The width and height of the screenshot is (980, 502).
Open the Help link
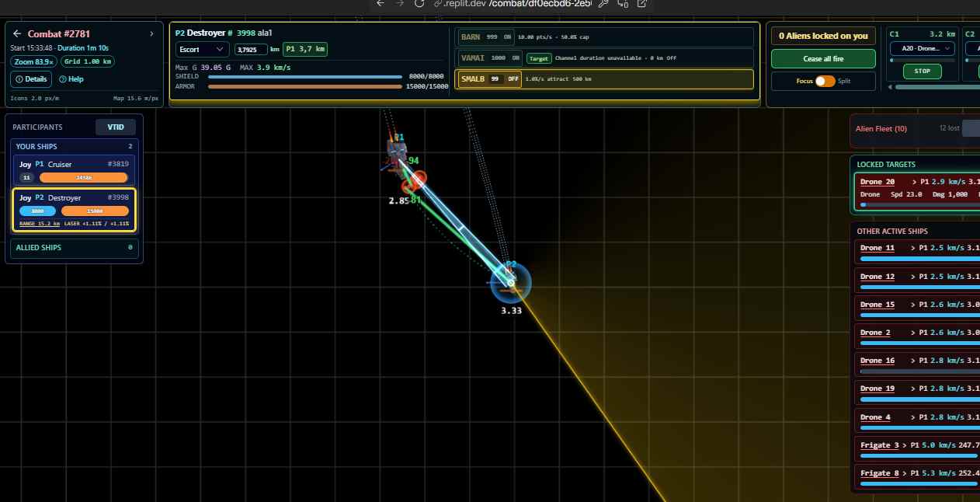71,79
